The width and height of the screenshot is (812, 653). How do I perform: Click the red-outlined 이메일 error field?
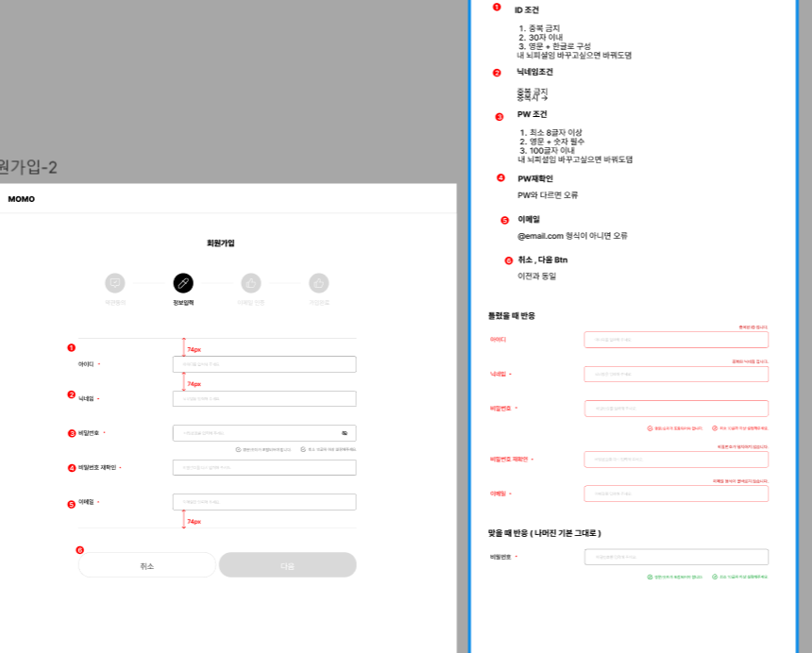pos(676,494)
